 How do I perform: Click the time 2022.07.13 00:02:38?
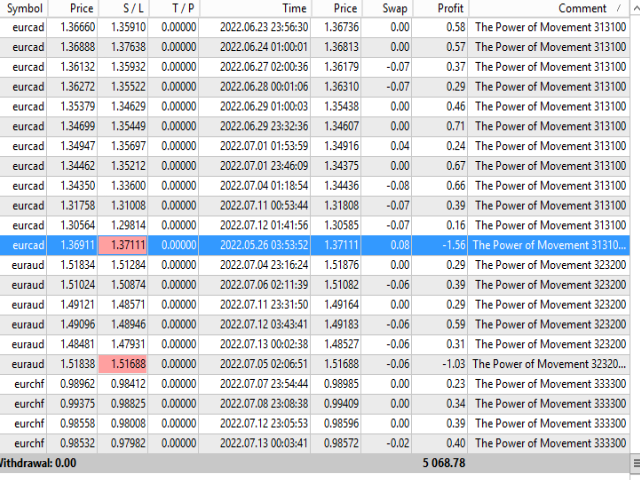point(264,344)
